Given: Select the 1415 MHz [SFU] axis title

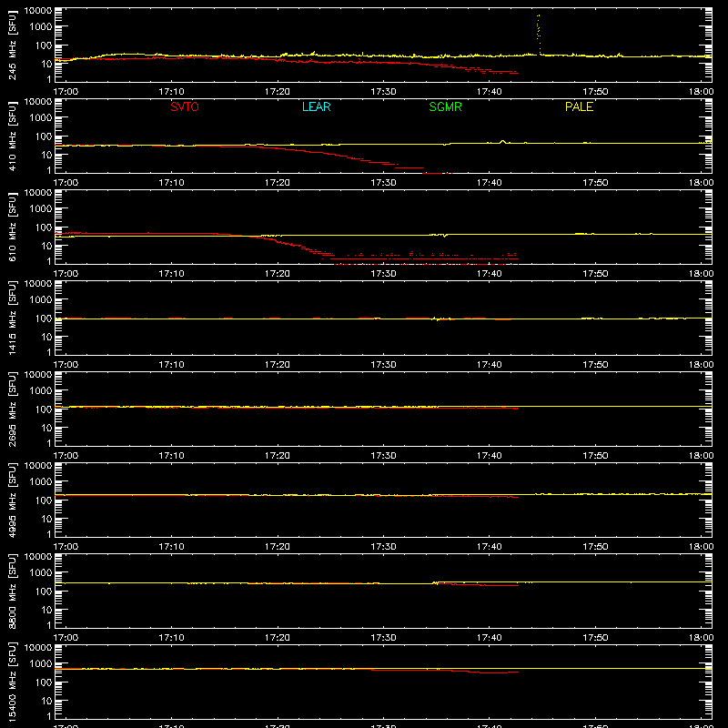Looking at the screenshot, I should (x=12, y=318).
